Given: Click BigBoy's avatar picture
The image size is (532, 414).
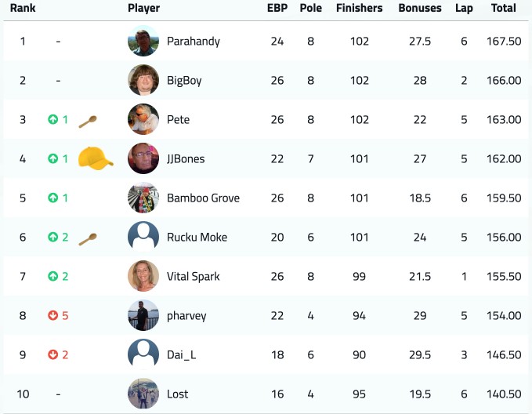Looking at the screenshot, I should click(x=143, y=80).
